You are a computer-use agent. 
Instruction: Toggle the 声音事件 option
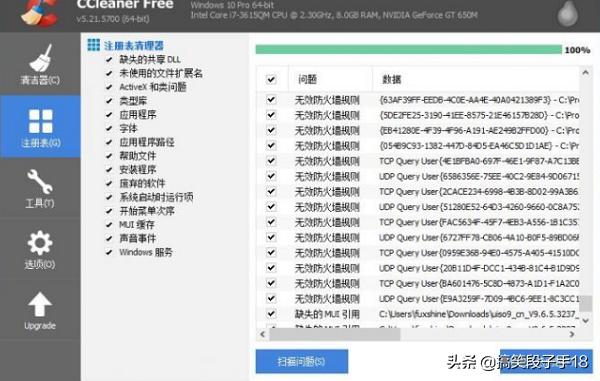coord(109,239)
